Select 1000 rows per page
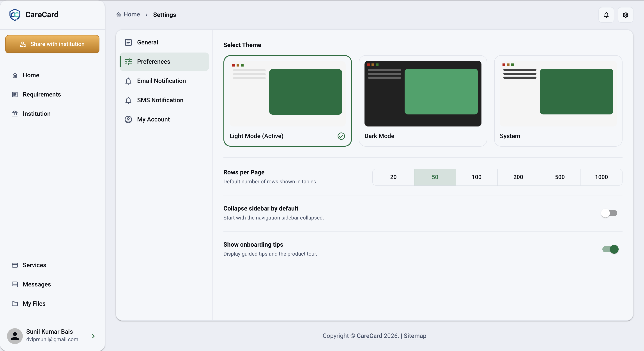This screenshot has width=644, height=351. pos(602,177)
